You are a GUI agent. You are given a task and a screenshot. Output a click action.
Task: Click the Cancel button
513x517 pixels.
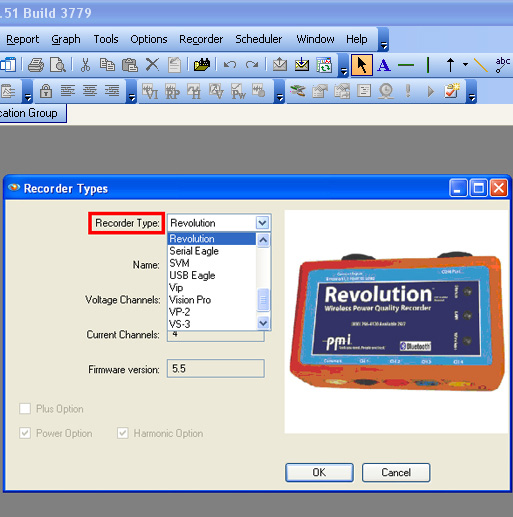coord(396,472)
